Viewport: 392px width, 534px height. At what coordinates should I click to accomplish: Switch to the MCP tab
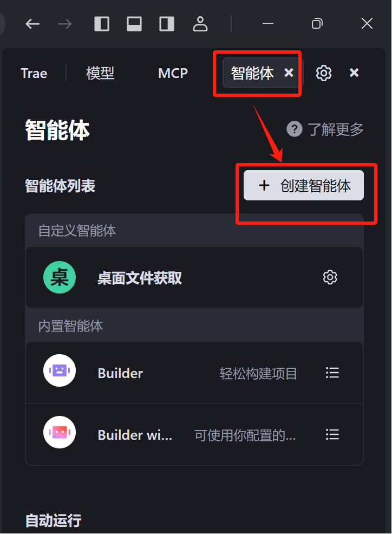pos(173,73)
